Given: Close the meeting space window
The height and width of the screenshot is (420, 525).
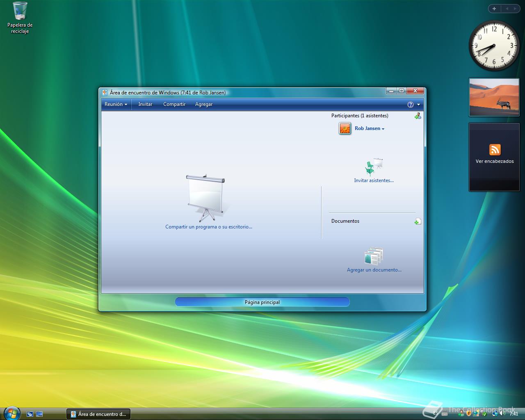Looking at the screenshot, I should click(x=415, y=91).
